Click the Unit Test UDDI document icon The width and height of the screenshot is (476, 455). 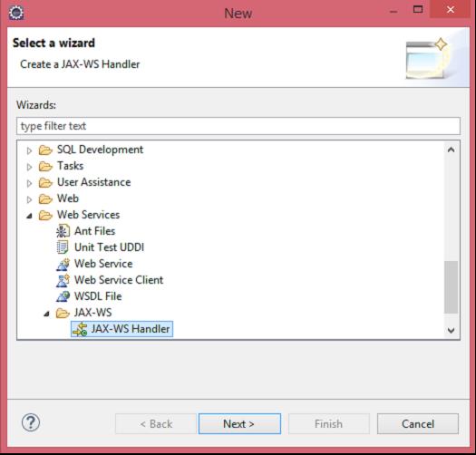(x=63, y=247)
